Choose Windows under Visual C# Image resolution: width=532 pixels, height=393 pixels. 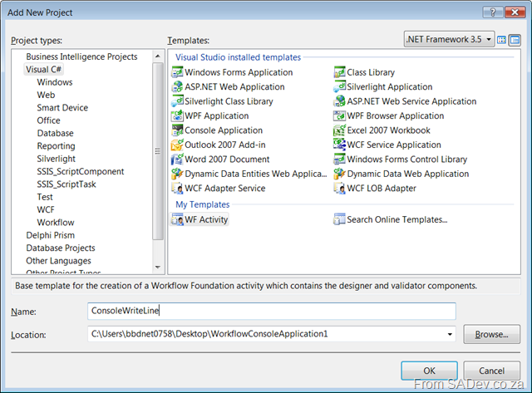coord(55,82)
